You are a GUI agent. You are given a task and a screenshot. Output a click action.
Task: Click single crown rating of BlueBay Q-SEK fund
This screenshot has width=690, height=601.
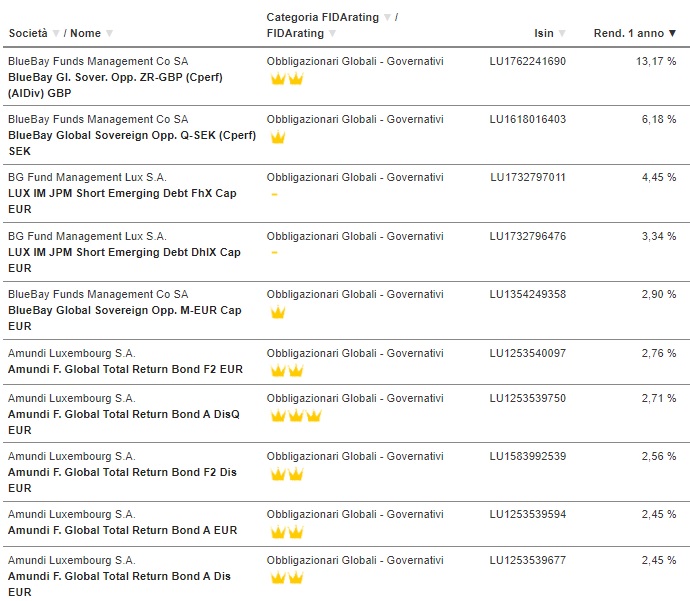tap(278, 137)
